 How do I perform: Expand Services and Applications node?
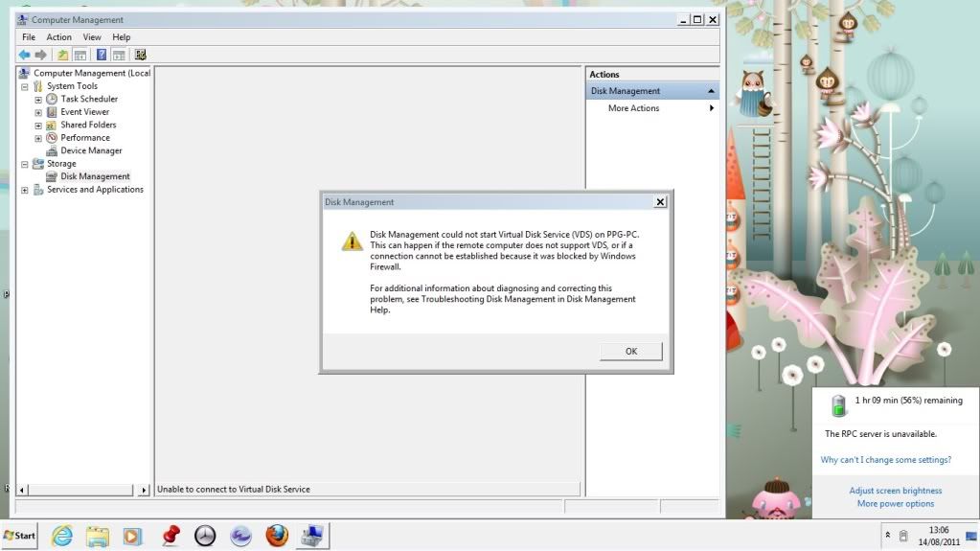point(25,190)
